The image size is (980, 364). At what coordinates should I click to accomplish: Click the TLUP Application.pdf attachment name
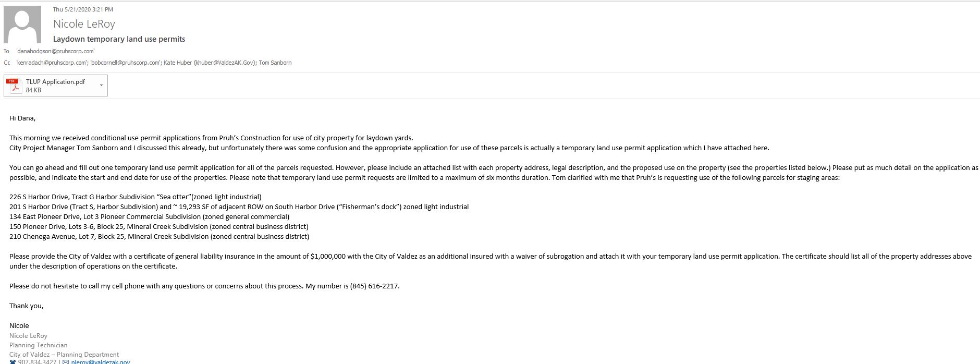(55, 82)
